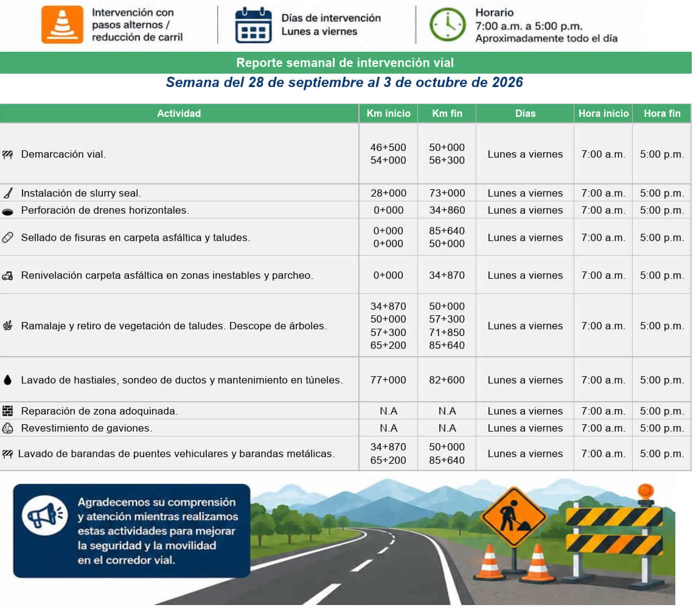Click the 82+600 Km fin cell

[447, 380]
